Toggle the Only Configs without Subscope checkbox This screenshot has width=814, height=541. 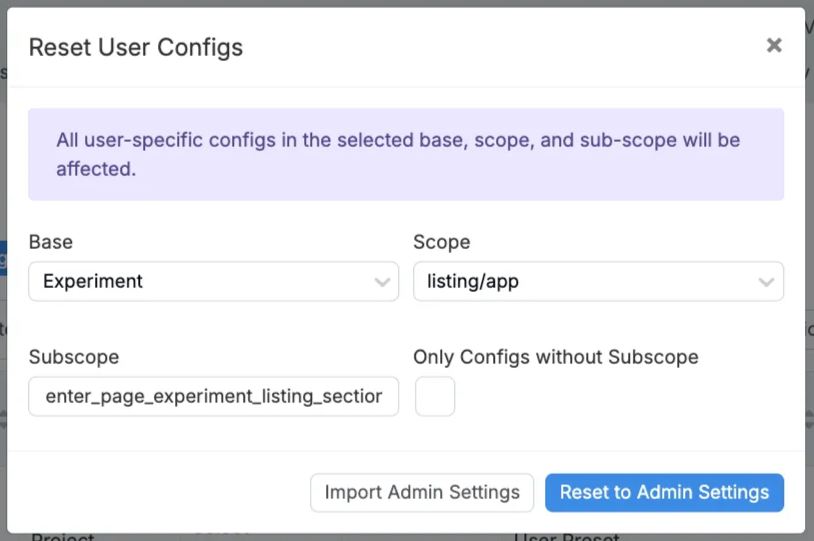click(435, 396)
